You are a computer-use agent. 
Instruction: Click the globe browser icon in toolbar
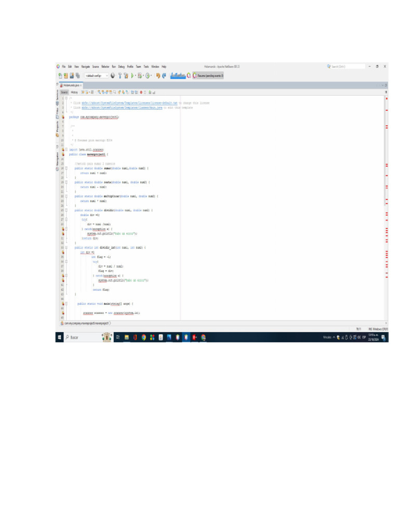tap(112, 75)
